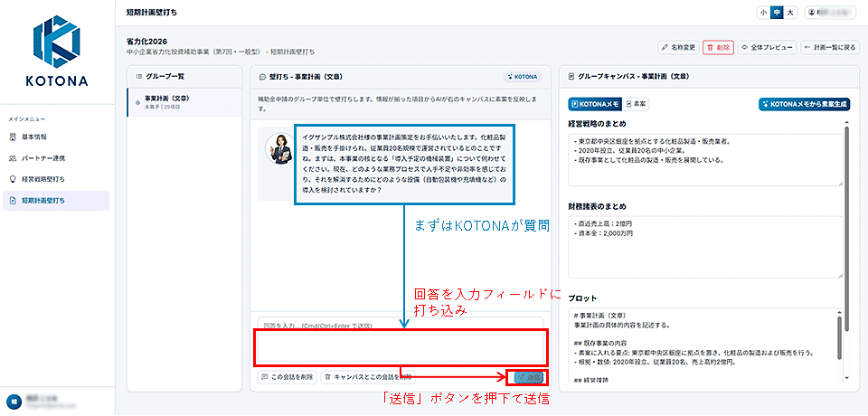Click この会話を削除 button
This screenshot has width=868, height=416.
(x=288, y=377)
